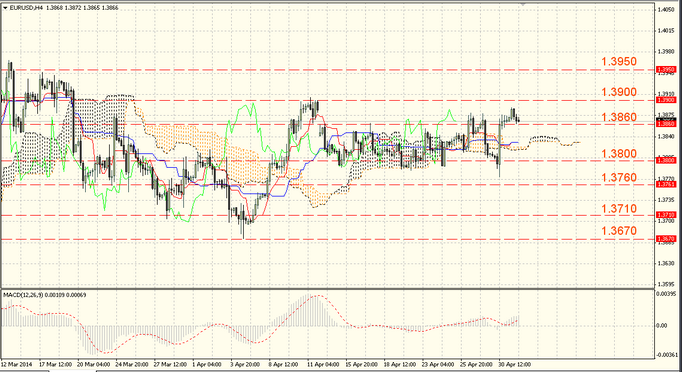
Task: Click the chart shift triangle marker at top
Action: pyautogui.click(x=523, y=3)
